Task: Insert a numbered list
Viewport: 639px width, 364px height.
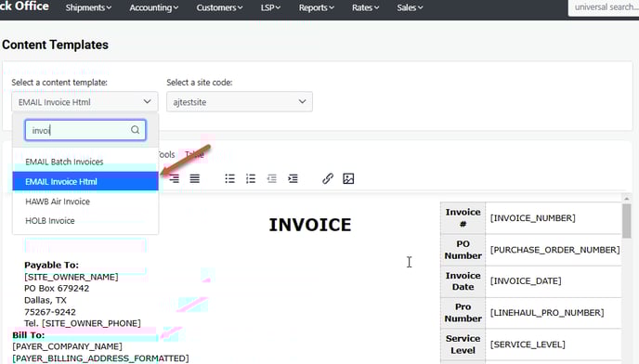Action: 251,178
